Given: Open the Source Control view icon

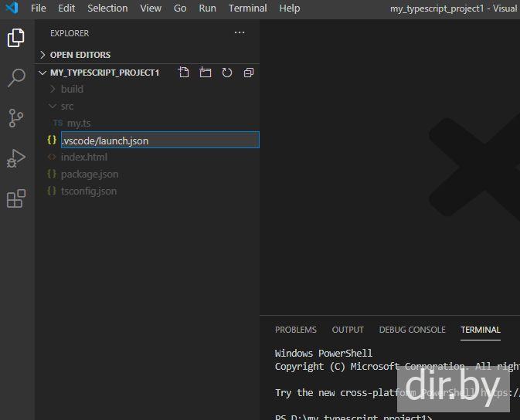Looking at the screenshot, I should (x=16, y=118).
